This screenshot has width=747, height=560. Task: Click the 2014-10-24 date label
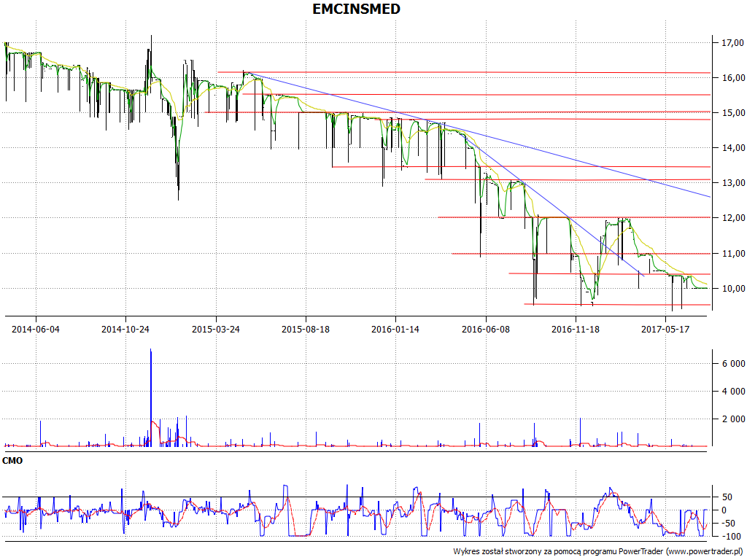point(125,329)
